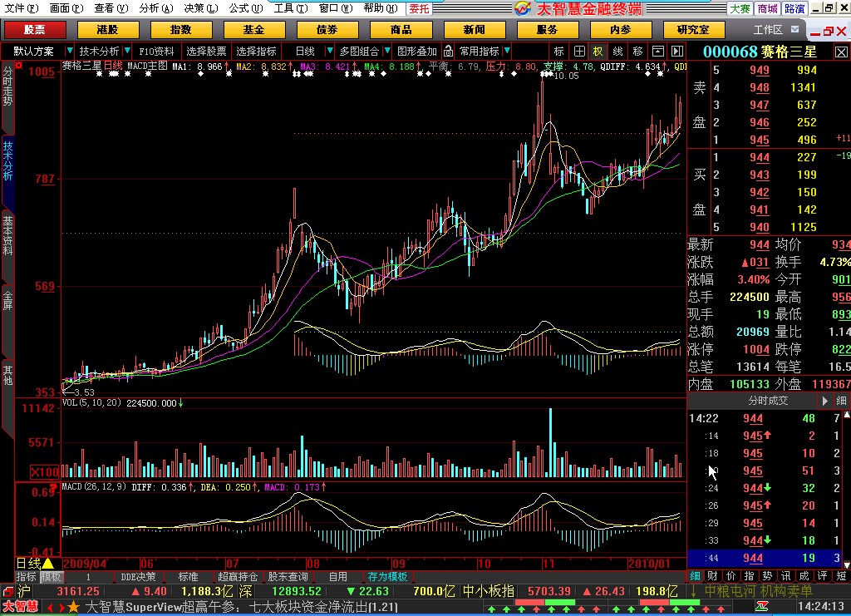Click the crosshair grid tool icon
This screenshot has height=616, width=851.
579,51
